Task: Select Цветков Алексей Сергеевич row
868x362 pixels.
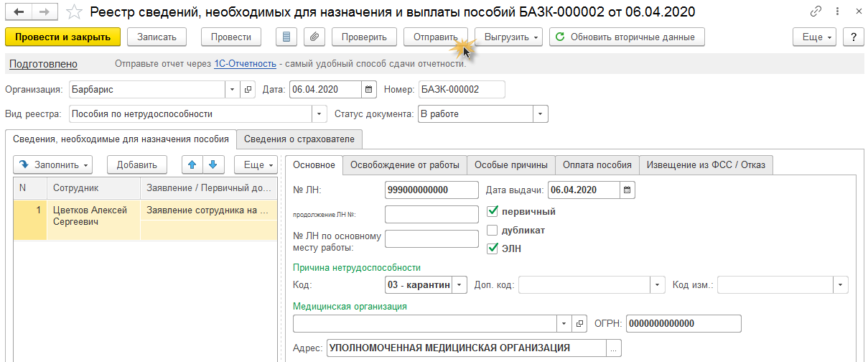Action: pos(90,215)
